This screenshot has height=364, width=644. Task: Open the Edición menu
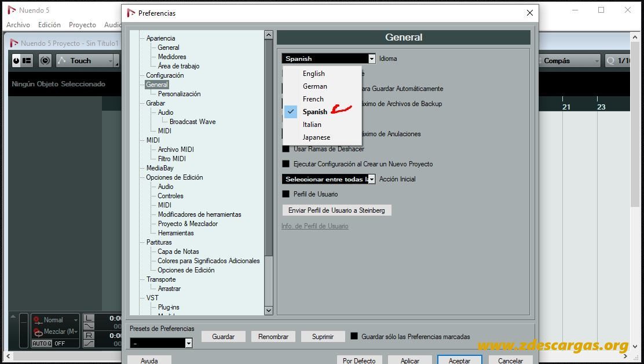(49, 25)
